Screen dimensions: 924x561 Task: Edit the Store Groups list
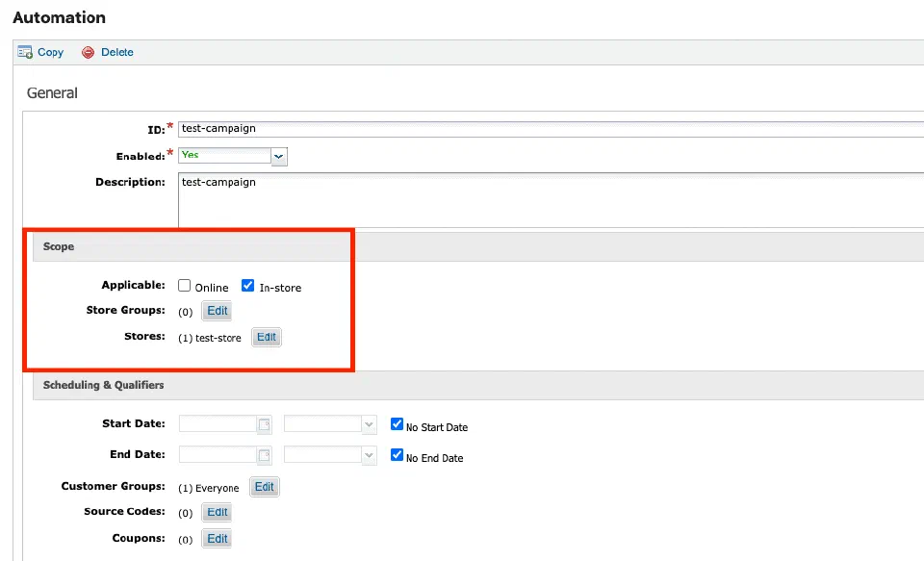coord(217,311)
